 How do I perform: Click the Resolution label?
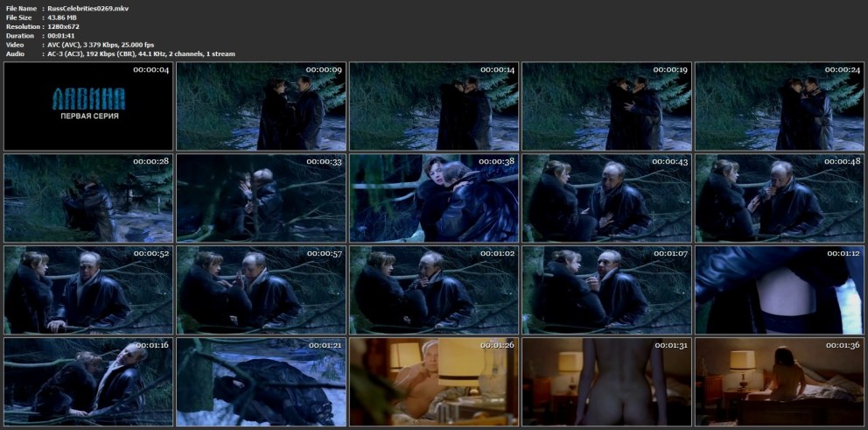tap(23, 26)
